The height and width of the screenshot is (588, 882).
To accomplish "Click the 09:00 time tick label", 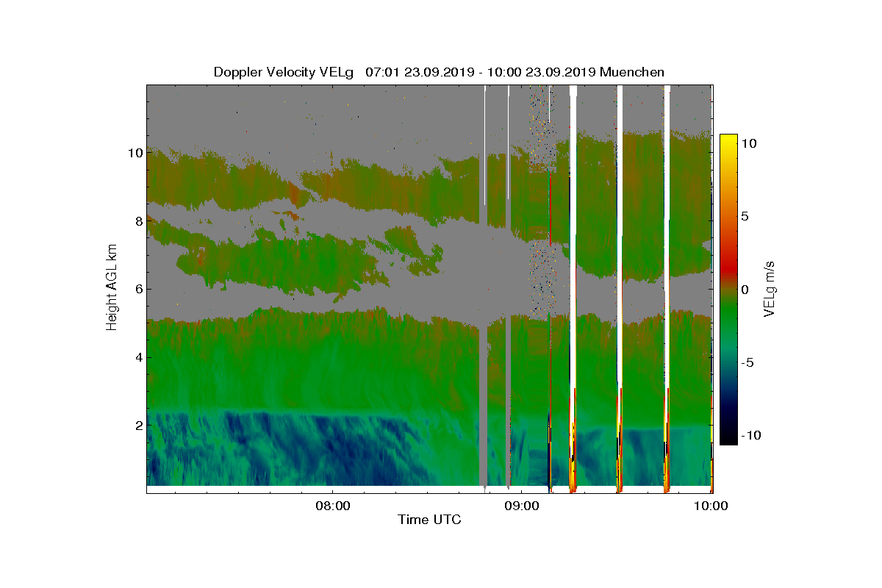I will [522, 506].
